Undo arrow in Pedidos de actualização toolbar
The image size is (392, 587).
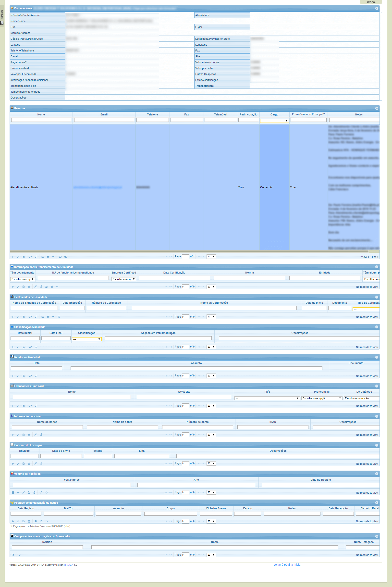pyautogui.click(x=47, y=521)
